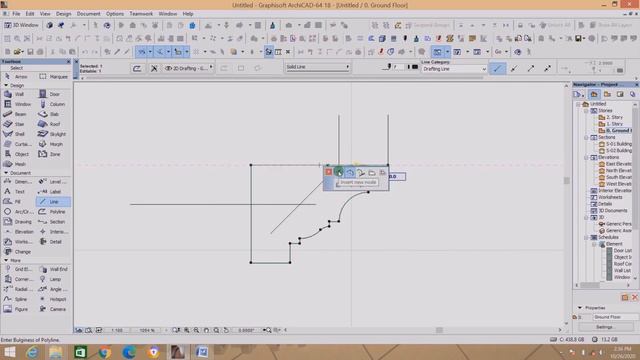640x360 pixels.
Task: Collapse the Elevations tree node
Action: coord(586,157)
